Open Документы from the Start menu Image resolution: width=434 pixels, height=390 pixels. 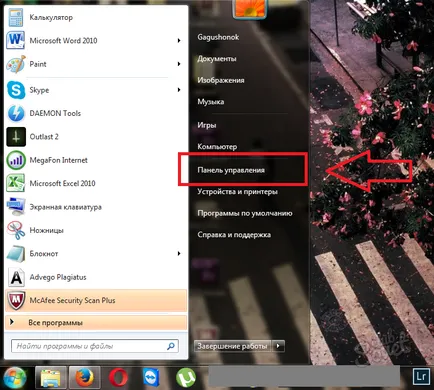[x=217, y=59]
